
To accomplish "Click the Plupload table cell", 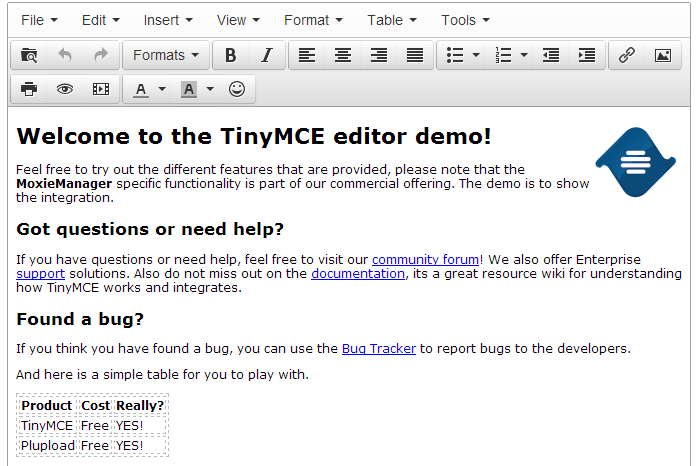I will tap(47, 445).
